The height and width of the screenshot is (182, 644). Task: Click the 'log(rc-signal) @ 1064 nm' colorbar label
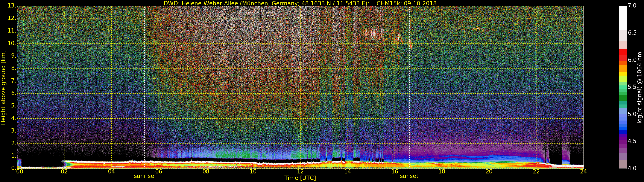coord(639,87)
